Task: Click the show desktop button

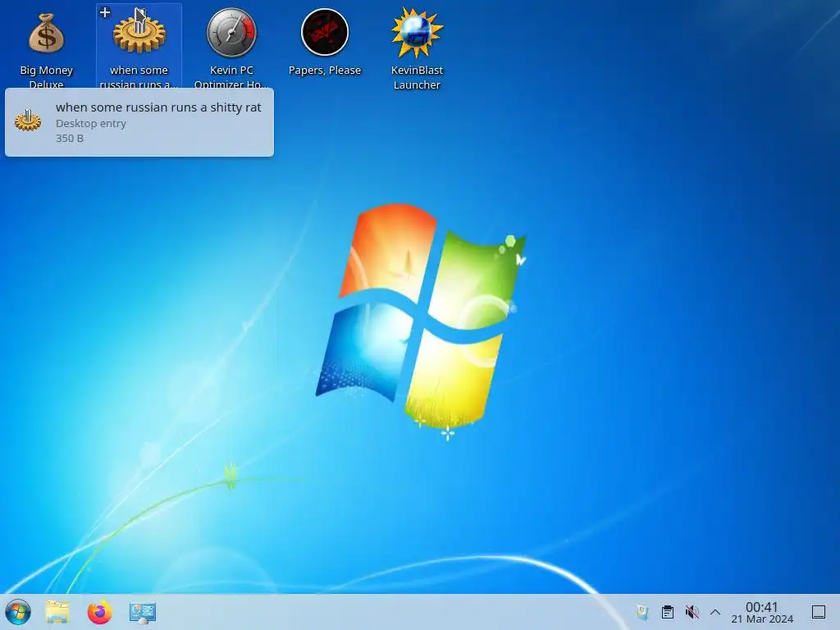Action: pyautogui.click(x=819, y=612)
